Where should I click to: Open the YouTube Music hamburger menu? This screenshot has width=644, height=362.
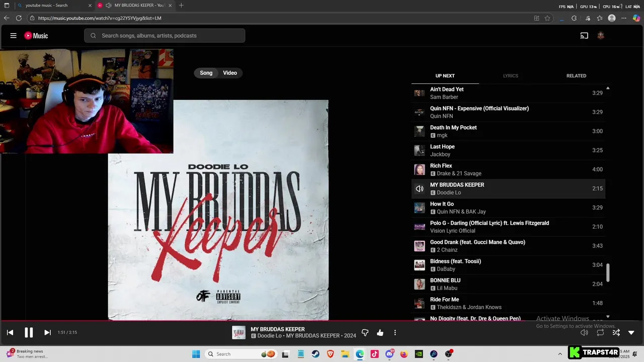pos(14,36)
